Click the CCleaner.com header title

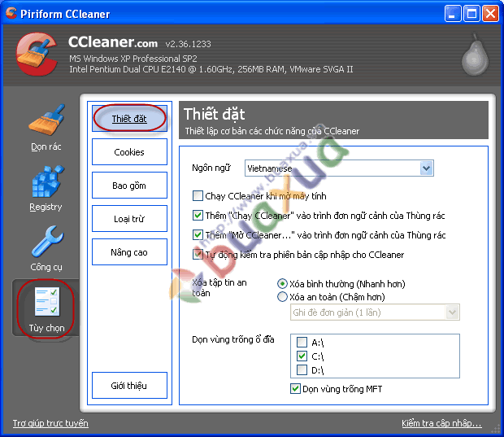pyautogui.click(x=113, y=42)
